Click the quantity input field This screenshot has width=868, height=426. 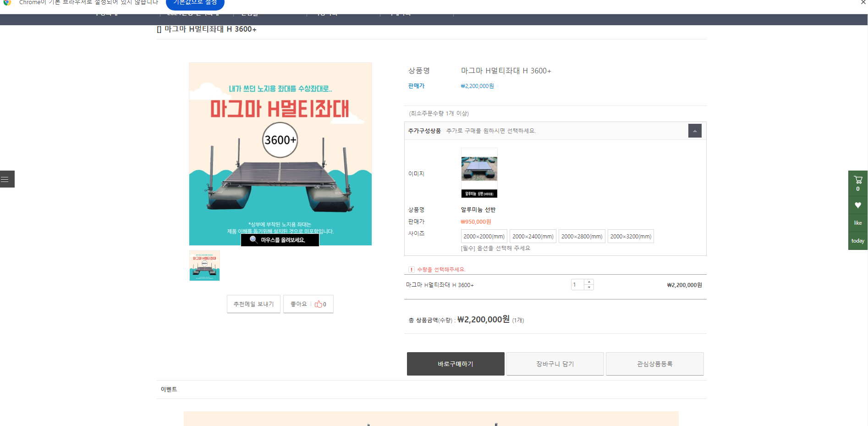pyautogui.click(x=577, y=285)
